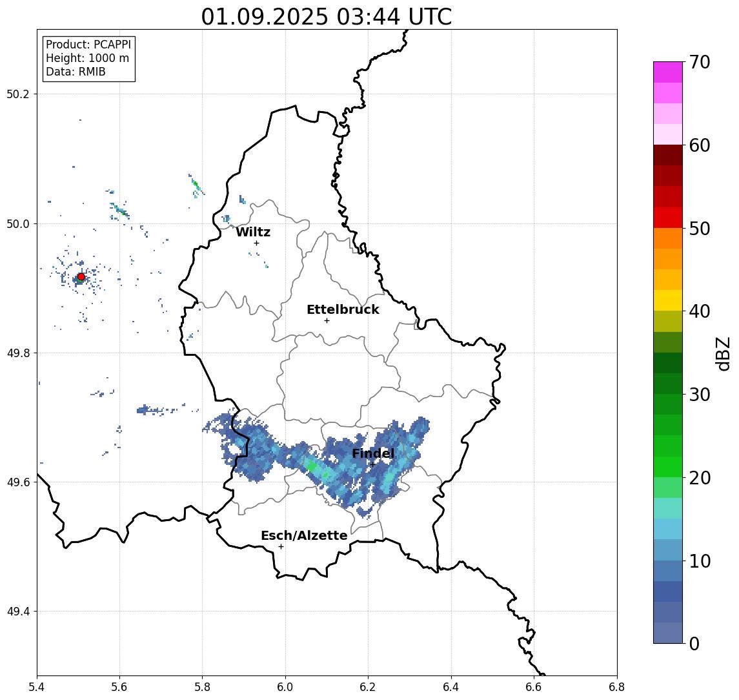
Task: Click the latitude tick label 49.6
Action: [18, 482]
